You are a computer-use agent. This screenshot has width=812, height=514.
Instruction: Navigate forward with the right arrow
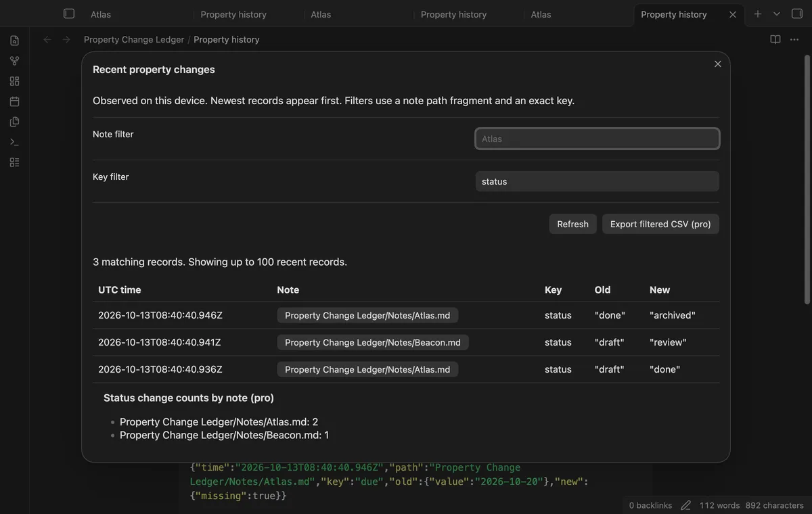tap(66, 40)
